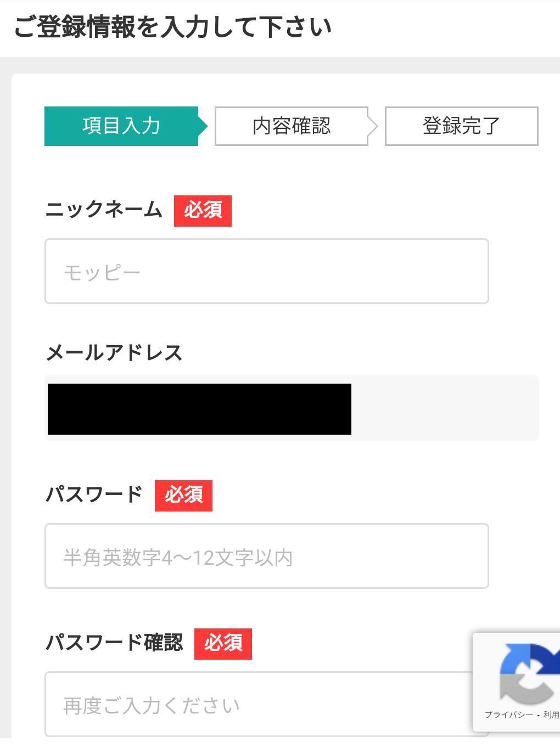
Task: Focus the ニックネーム input field
Action: pyautogui.click(x=267, y=271)
